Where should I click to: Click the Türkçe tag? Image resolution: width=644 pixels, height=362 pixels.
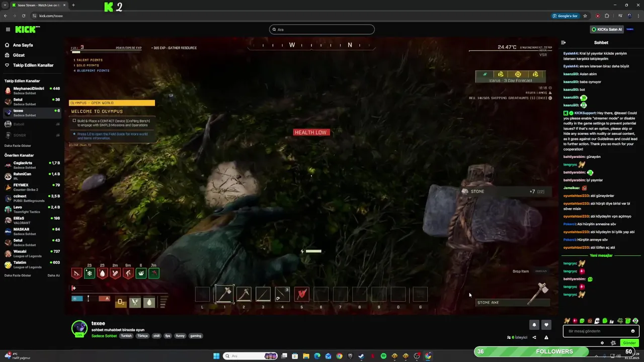pyautogui.click(x=143, y=336)
